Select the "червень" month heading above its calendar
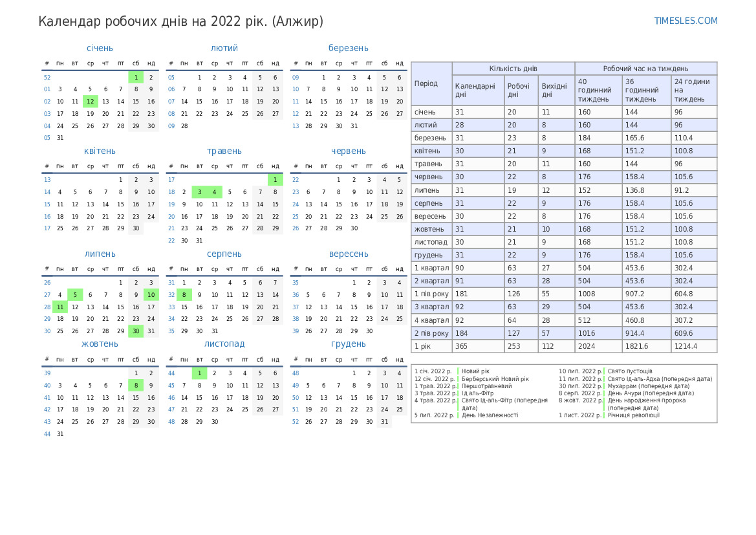This screenshot has height=535, width=756. pyautogui.click(x=348, y=151)
